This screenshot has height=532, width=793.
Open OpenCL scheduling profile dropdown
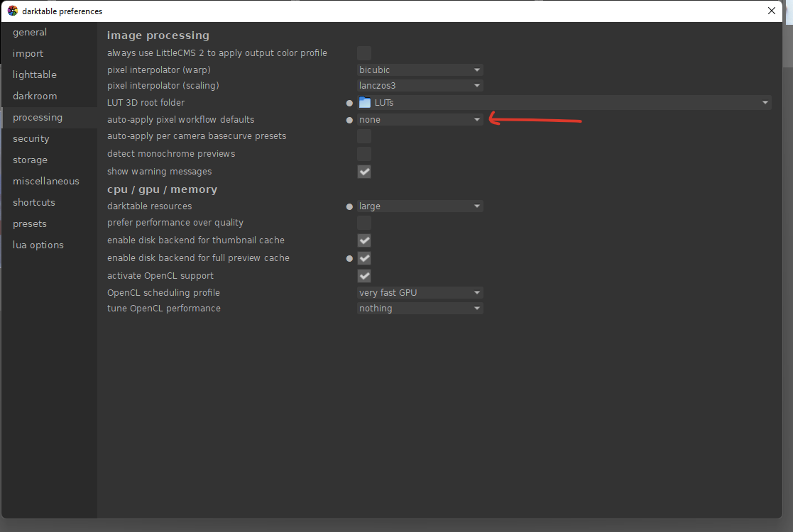(420, 292)
